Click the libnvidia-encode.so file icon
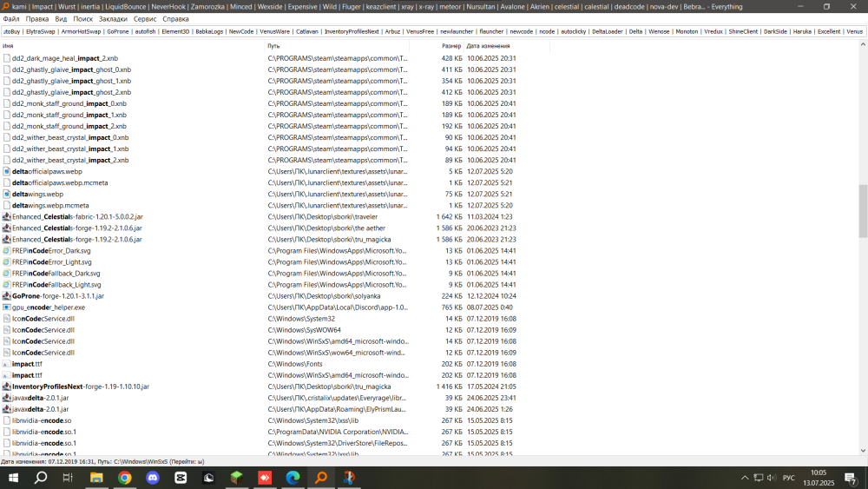 [x=7, y=420]
